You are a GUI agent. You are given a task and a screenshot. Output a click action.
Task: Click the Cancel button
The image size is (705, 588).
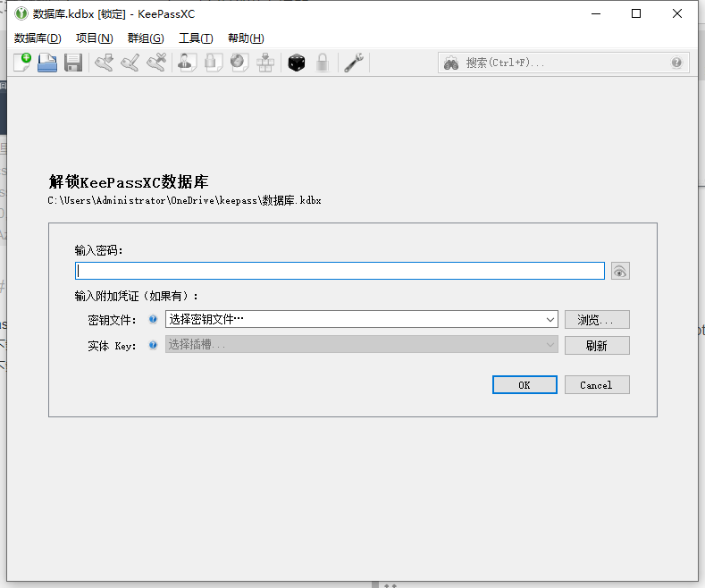pos(597,385)
